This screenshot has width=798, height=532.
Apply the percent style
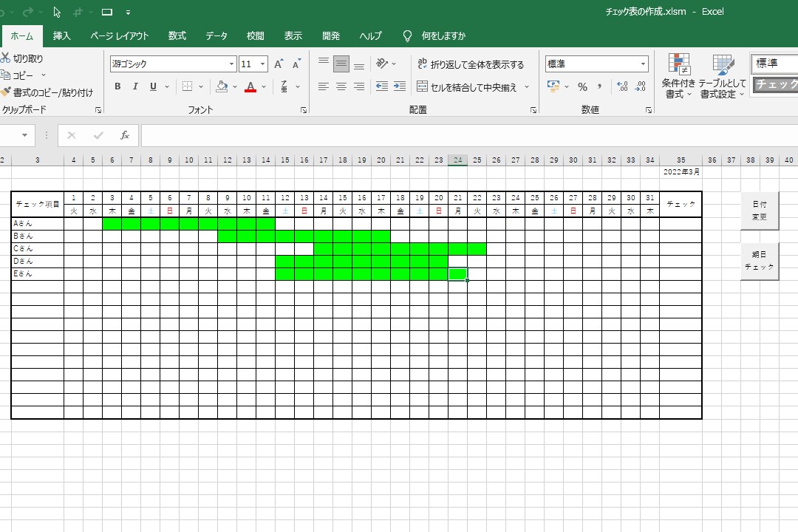[582, 86]
